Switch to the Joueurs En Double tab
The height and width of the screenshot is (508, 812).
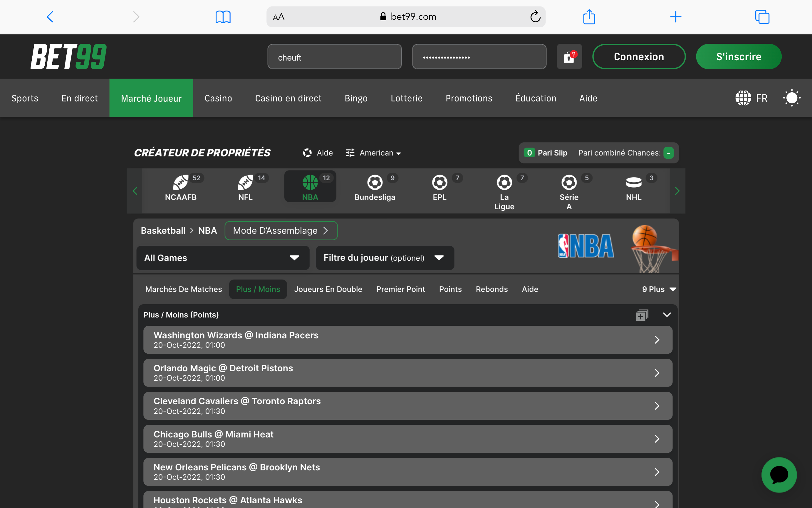click(328, 289)
